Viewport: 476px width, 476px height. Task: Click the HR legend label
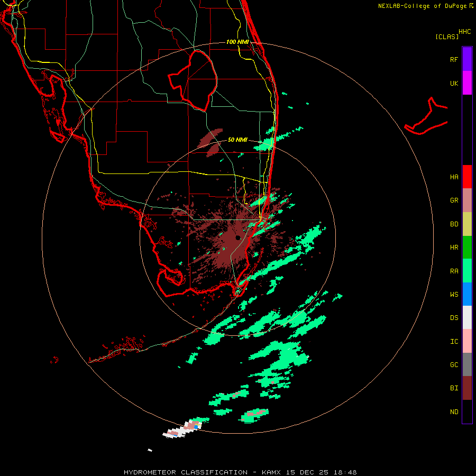454,247
